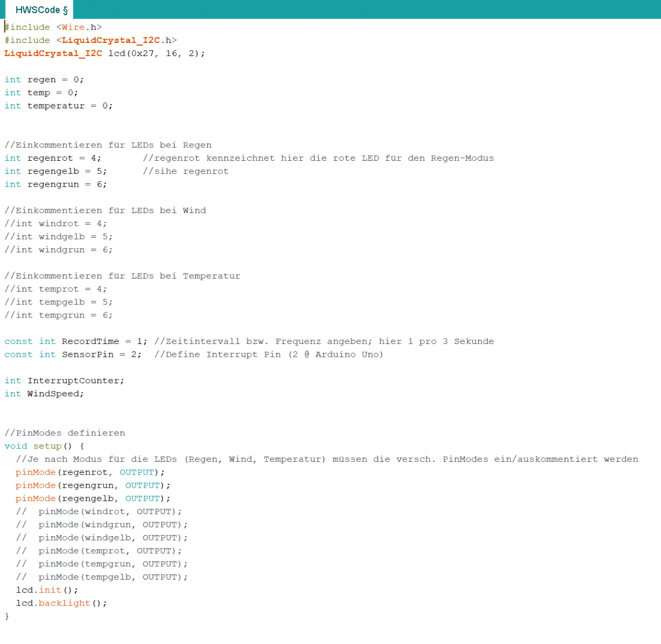The height and width of the screenshot is (644, 661).
Task: Click the 'int temperatur = 0;' line
Action: (x=58, y=106)
